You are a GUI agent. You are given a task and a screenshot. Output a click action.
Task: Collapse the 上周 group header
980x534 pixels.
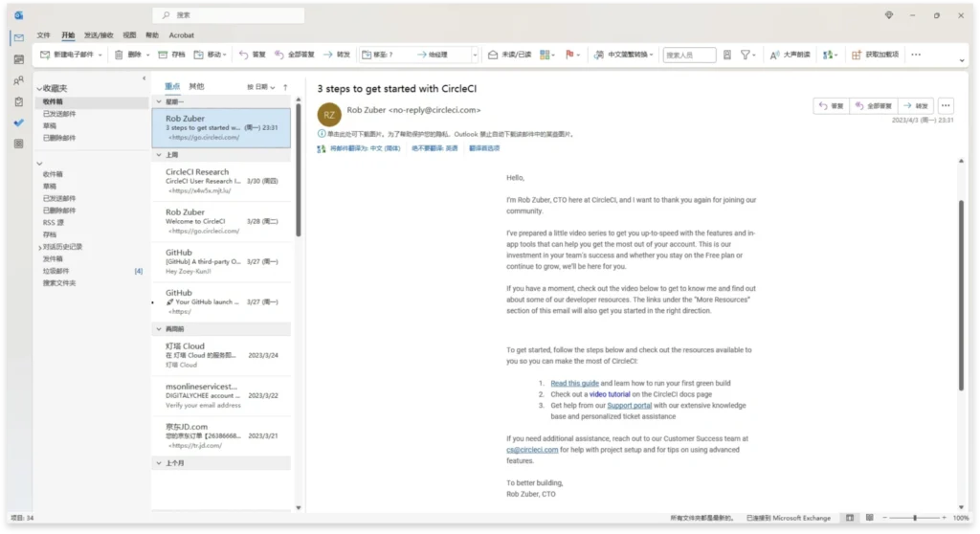tap(159, 154)
